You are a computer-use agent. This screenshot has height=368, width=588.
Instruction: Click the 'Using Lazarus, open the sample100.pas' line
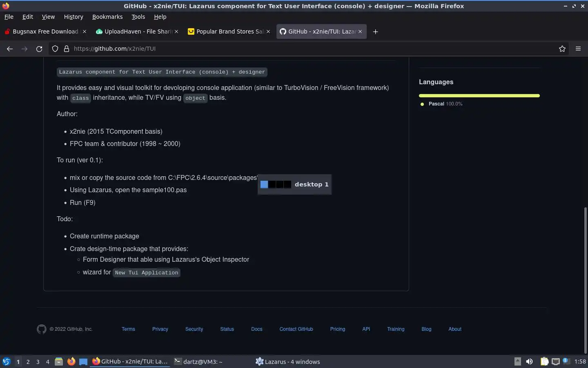click(128, 190)
